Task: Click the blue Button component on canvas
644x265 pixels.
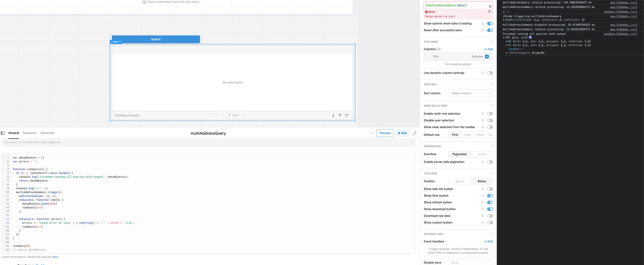Action: (x=156, y=39)
